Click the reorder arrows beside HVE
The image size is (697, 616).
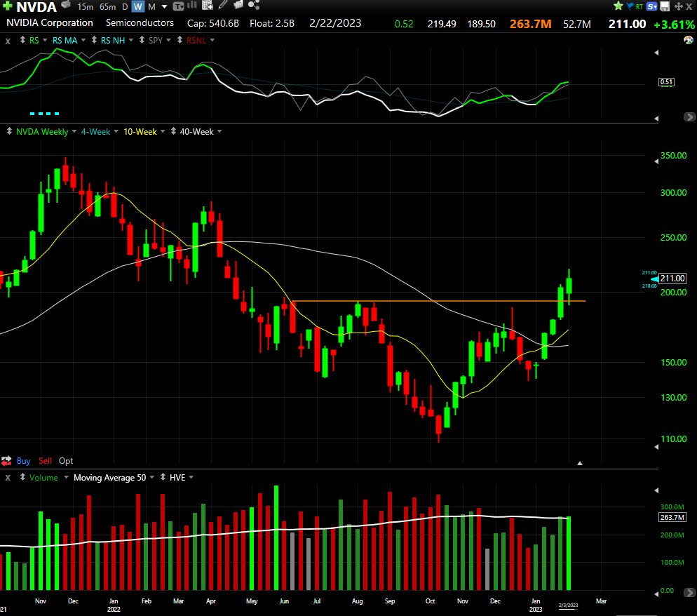[x=163, y=477]
